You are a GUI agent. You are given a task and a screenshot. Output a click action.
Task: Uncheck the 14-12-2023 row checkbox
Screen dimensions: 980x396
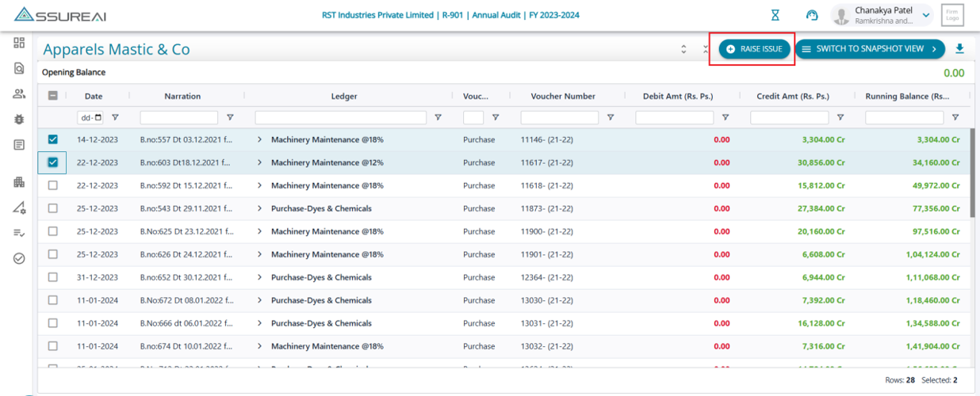[x=53, y=139]
